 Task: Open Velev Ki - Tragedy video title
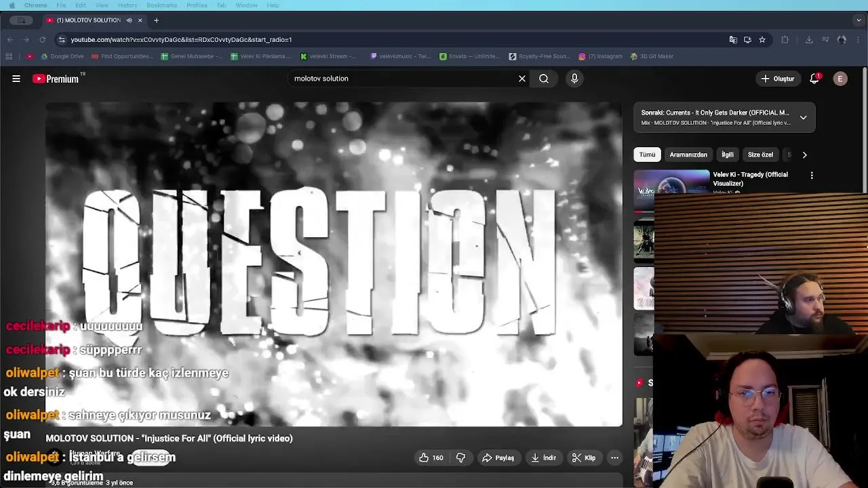750,179
